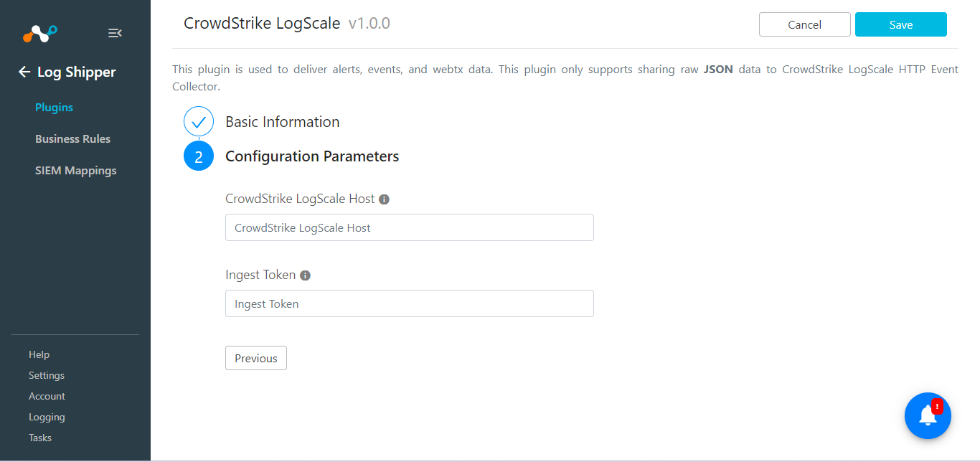The height and width of the screenshot is (462, 980).
Task: Click info icon next to CrowdStrike LogScale Host
Action: coord(384,199)
